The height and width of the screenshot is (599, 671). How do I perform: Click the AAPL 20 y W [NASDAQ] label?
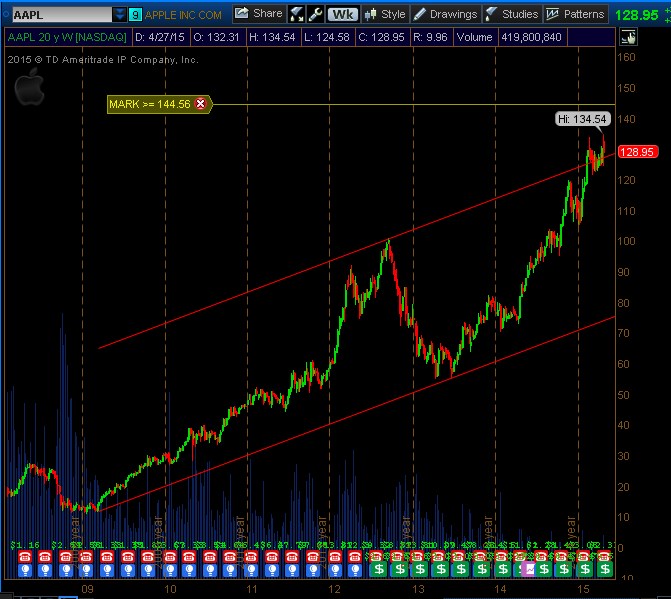point(67,37)
